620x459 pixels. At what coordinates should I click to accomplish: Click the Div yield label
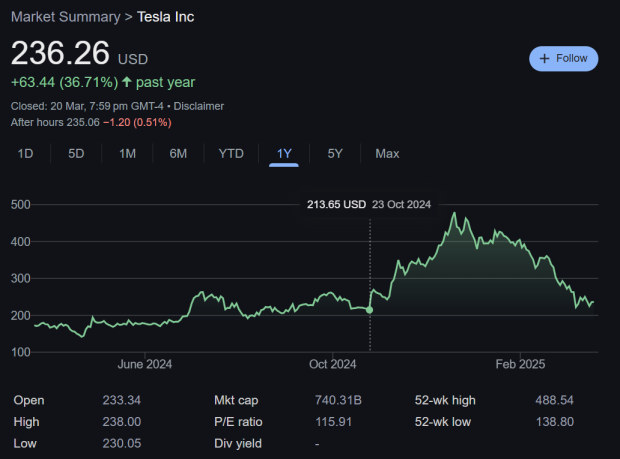pos(238,444)
